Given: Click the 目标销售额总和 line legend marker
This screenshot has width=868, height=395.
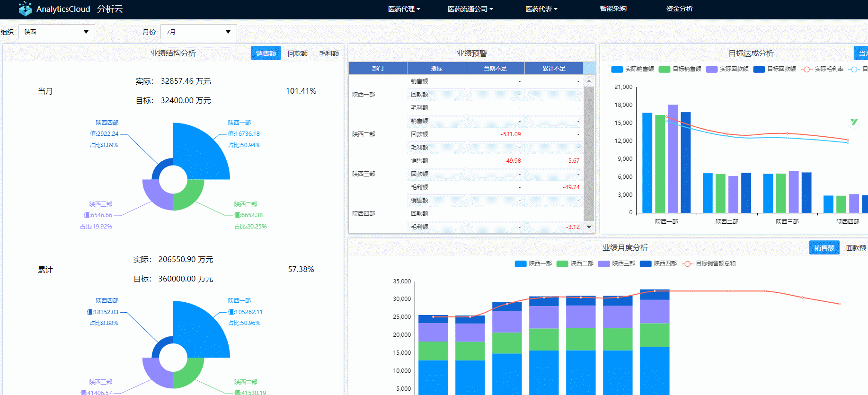Looking at the screenshot, I should (687, 264).
